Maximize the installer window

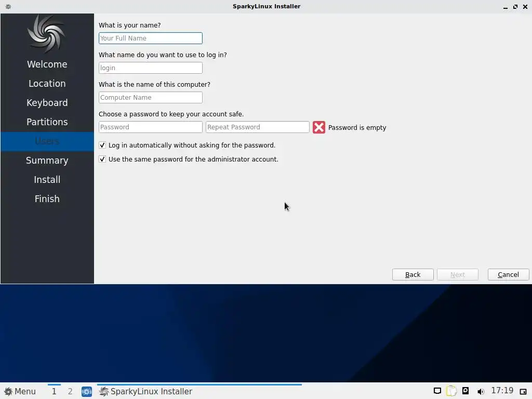click(515, 6)
